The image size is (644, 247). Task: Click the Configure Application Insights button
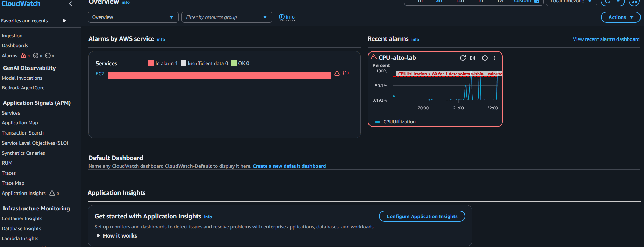(x=422, y=216)
